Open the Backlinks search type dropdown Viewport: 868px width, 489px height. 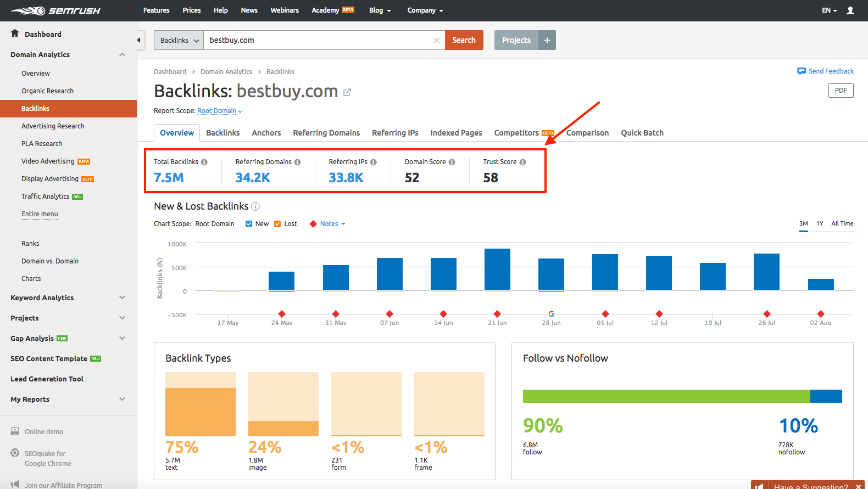pos(179,40)
